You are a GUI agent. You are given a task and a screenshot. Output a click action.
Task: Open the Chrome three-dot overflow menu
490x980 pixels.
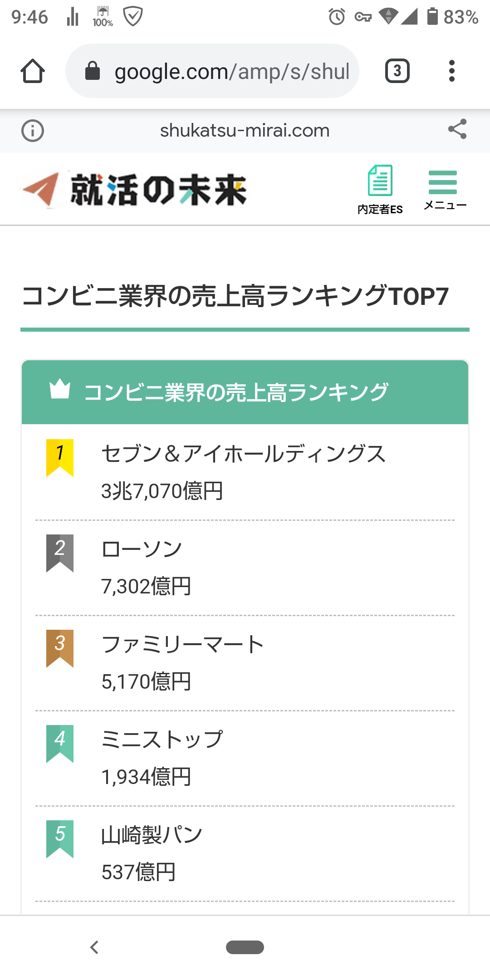click(x=451, y=71)
